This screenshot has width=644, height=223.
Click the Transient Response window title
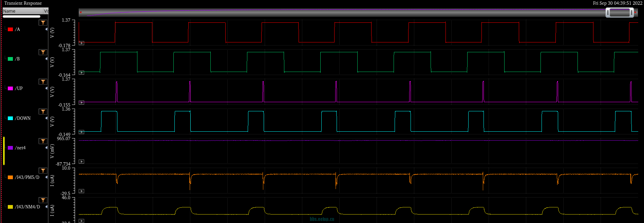[23, 3]
